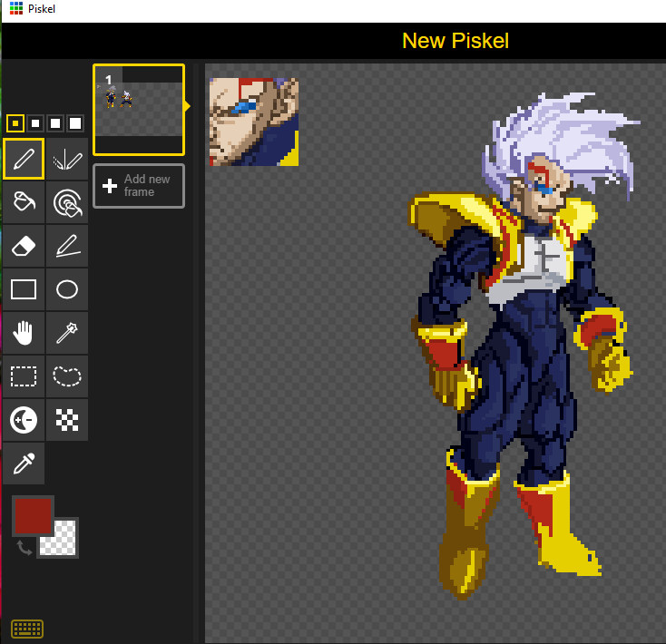Viewport: 666px width, 644px height.
Task: Click the zoomed face preview on canvas
Action: (x=254, y=122)
